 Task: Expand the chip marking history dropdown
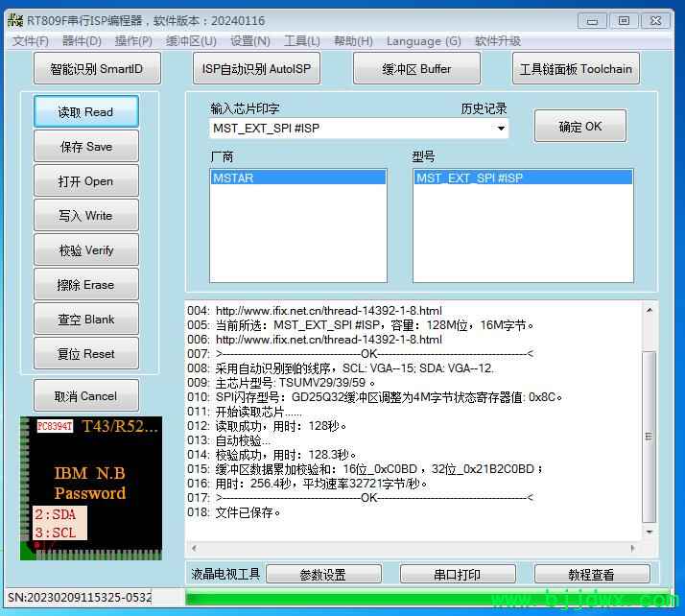coord(501,129)
